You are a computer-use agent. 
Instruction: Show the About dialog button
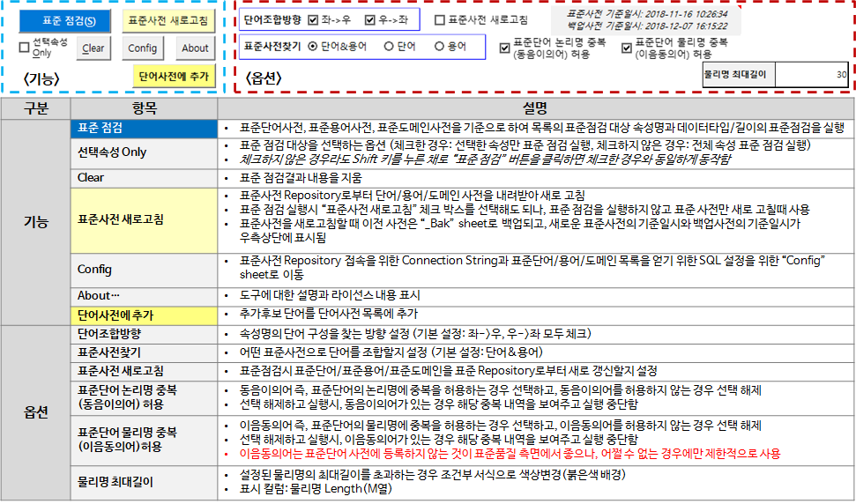195,48
